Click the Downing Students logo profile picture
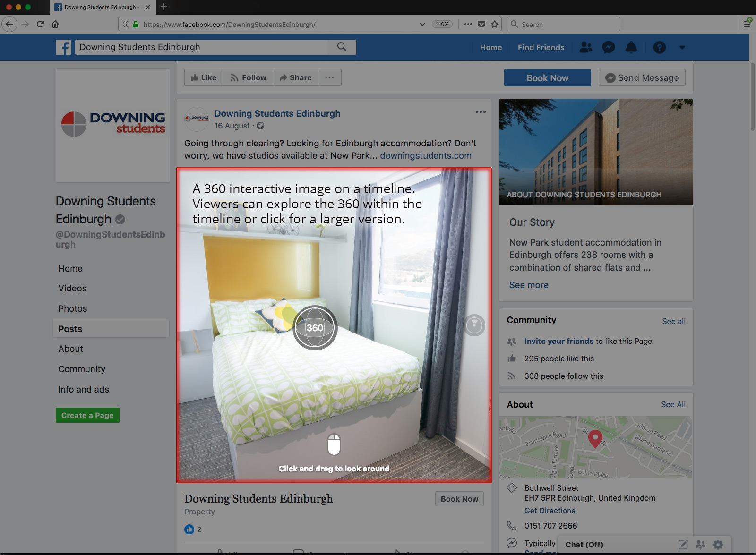 point(113,126)
